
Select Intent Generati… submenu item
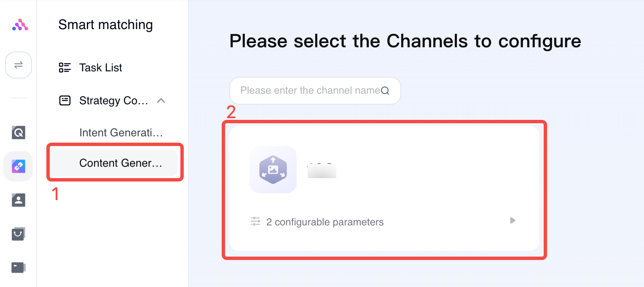pos(121,133)
